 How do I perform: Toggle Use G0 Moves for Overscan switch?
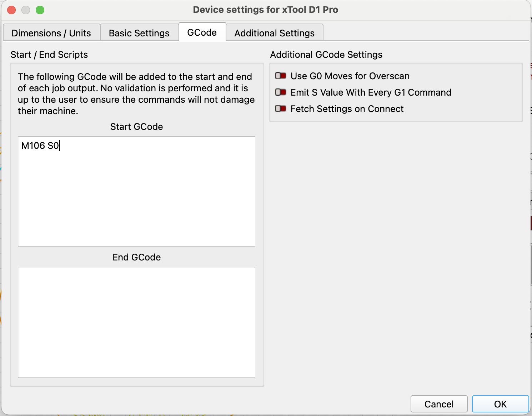(281, 76)
